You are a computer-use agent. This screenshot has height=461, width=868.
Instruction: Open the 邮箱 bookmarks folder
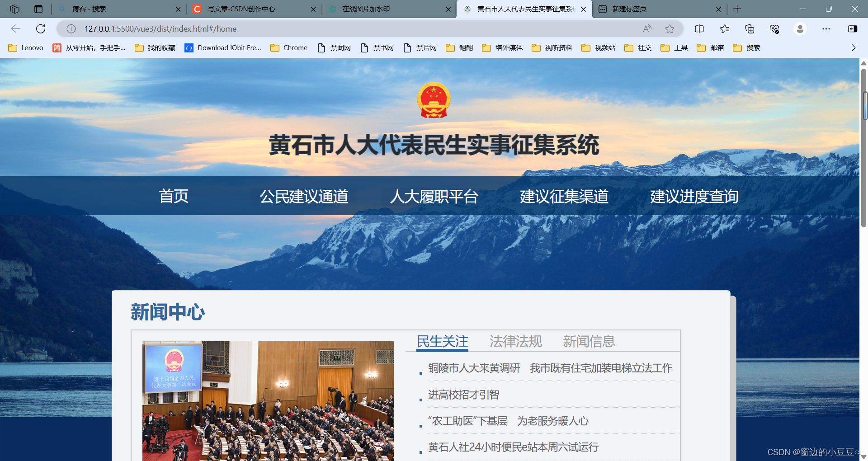pos(710,48)
